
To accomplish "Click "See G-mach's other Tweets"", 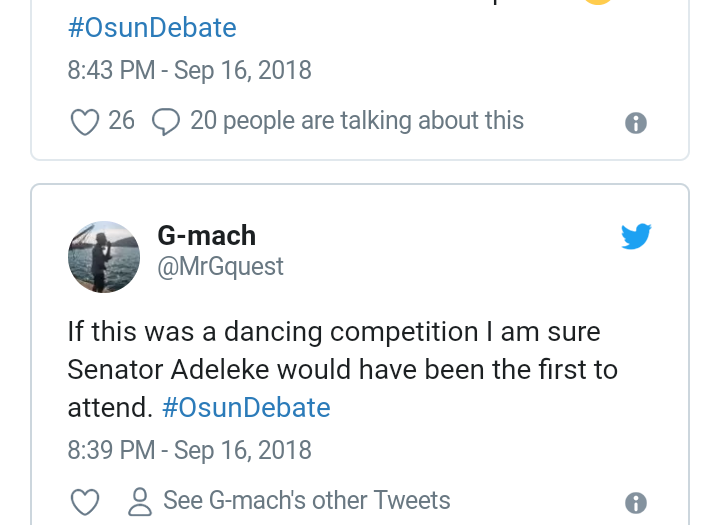I will [306, 500].
